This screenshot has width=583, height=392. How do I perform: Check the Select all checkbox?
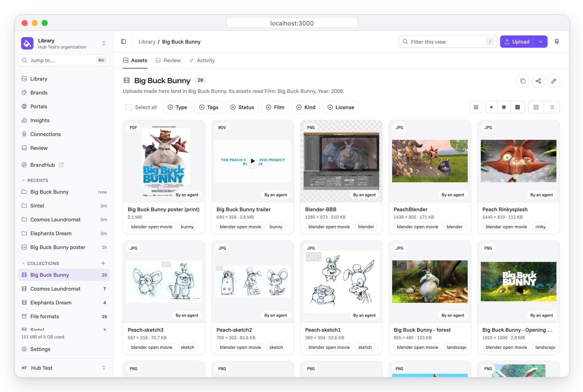(129, 107)
